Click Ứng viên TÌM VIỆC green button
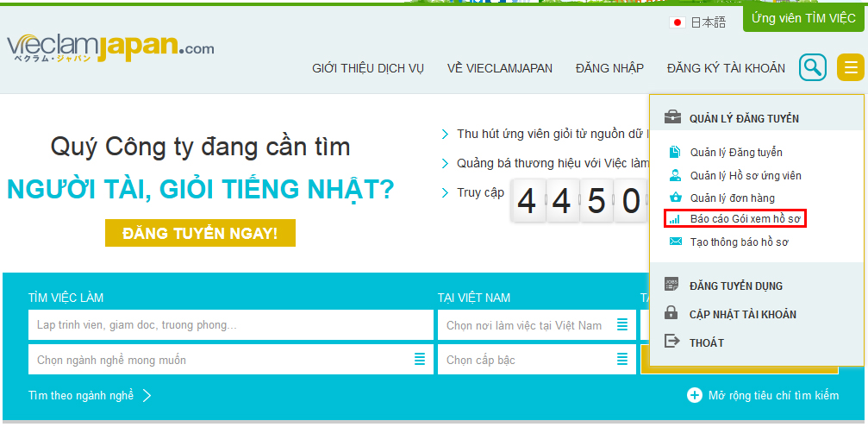 (802, 18)
